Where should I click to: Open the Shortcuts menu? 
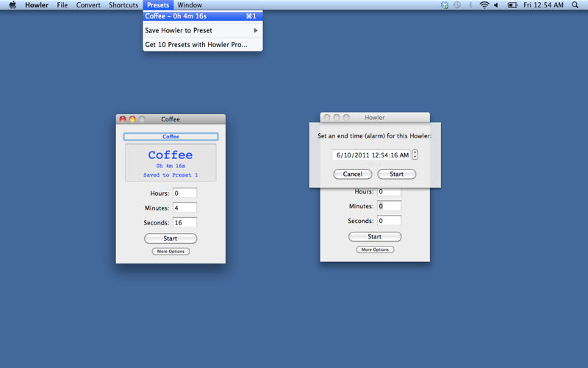point(123,5)
